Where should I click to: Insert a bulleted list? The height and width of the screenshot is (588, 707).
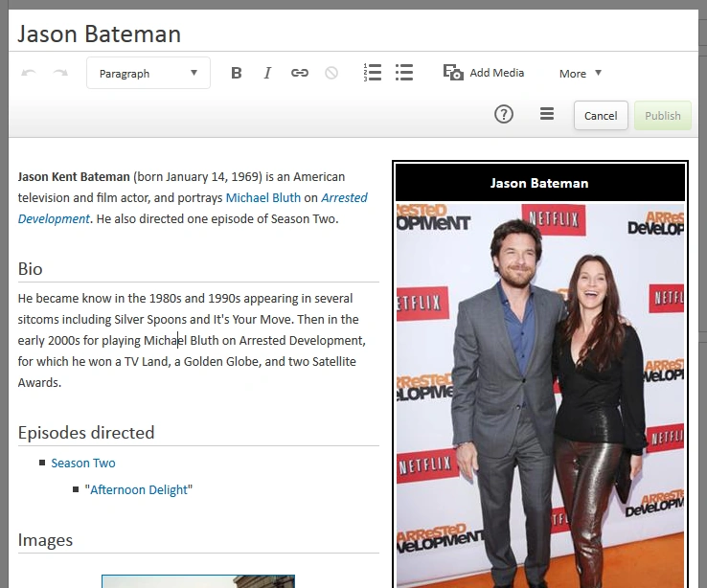click(404, 73)
